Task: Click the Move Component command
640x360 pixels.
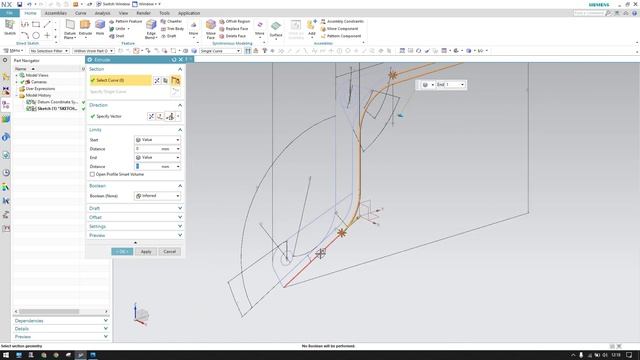Action: point(339,29)
